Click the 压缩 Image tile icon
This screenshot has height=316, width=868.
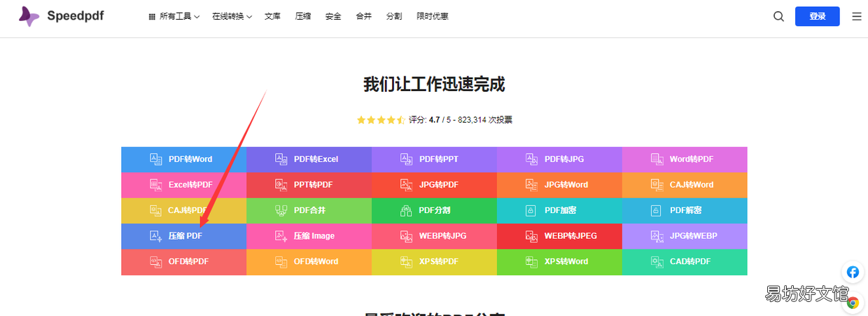(x=281, y=236)
